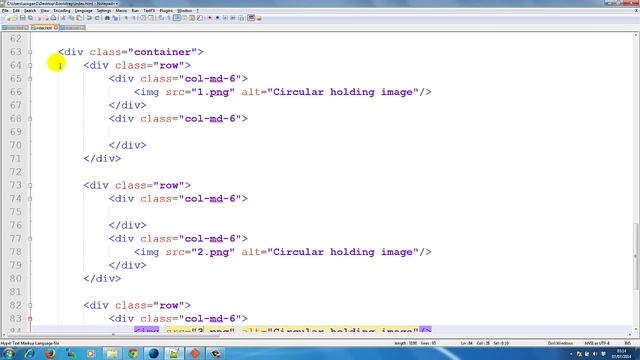Click the system tray clock
The width and height of the screenshot is (640, 360).
622,354
